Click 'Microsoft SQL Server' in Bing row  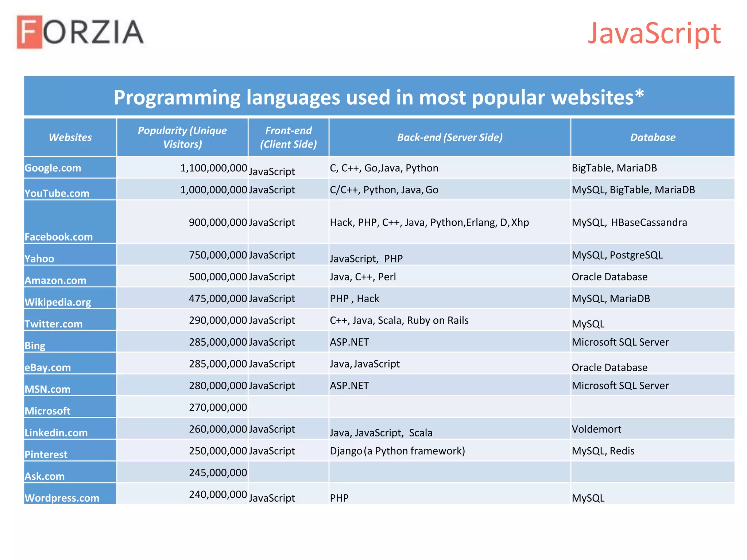(x=620, y=342)
